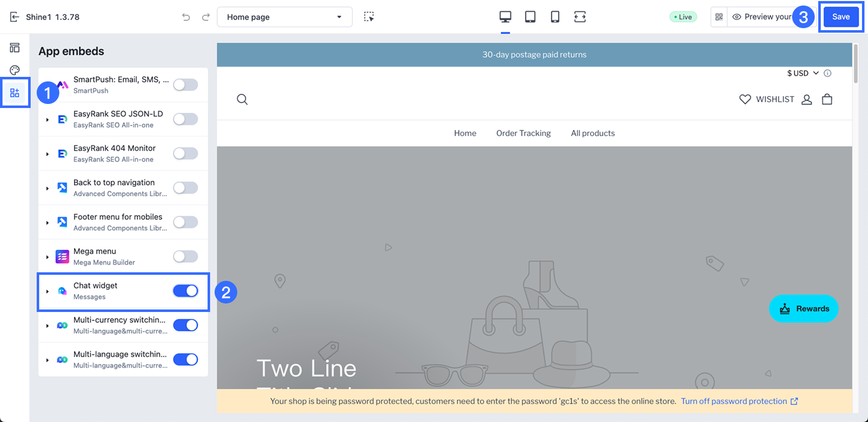Open the Rewards floating button
This screenshot has height=422, width=868.
click(x=804, y=308)
